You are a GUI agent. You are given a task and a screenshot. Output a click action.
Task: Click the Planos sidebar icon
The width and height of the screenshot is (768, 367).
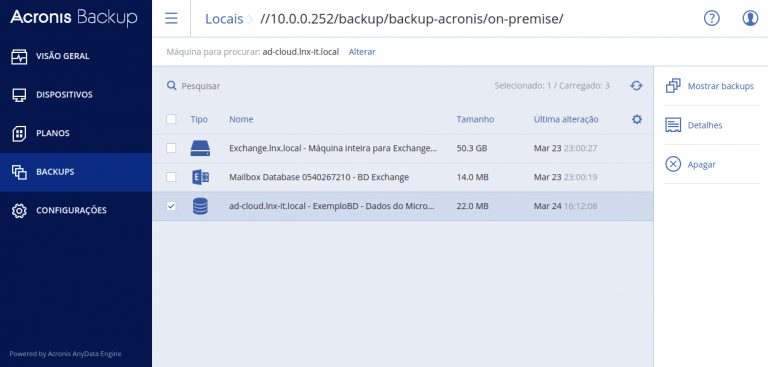point(19,133)
